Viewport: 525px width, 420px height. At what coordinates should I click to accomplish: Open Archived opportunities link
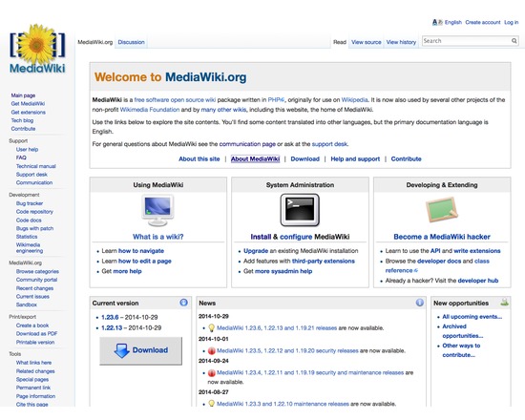pos(462,331)
